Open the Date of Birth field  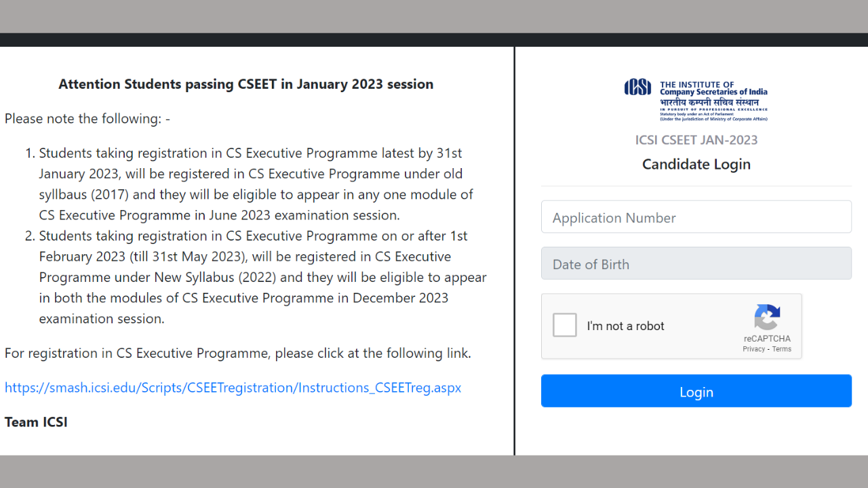696,264
